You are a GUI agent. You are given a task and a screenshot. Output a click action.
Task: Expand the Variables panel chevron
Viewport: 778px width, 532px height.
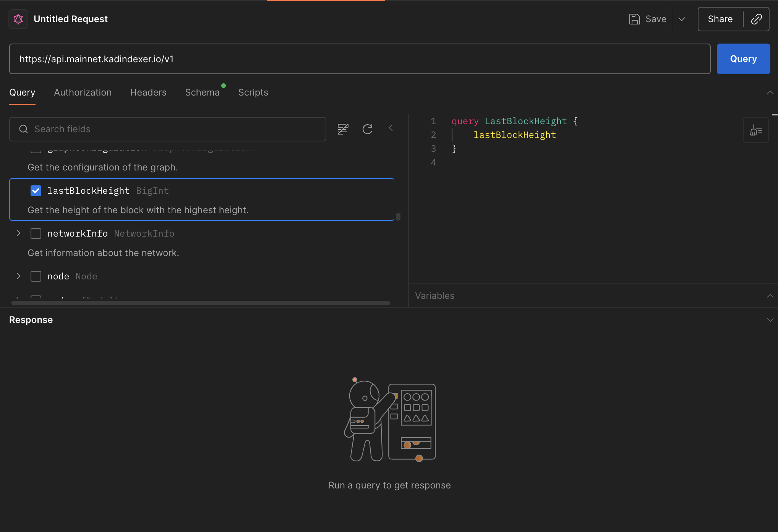[x=770, y=296]
